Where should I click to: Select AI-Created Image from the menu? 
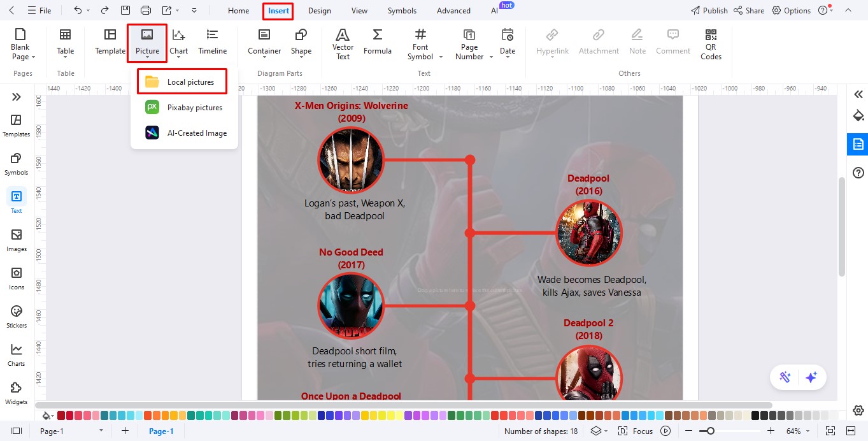tap(185, 133)
